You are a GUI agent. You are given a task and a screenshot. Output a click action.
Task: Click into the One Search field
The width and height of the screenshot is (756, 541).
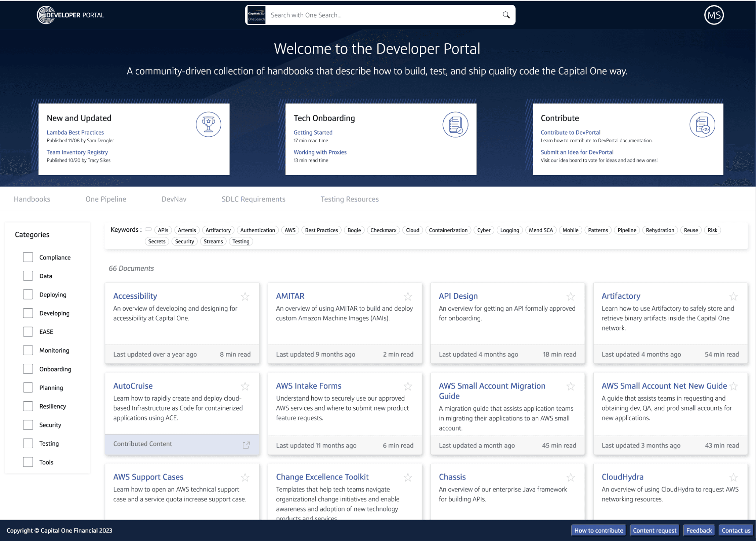click(x=381, y=15)
